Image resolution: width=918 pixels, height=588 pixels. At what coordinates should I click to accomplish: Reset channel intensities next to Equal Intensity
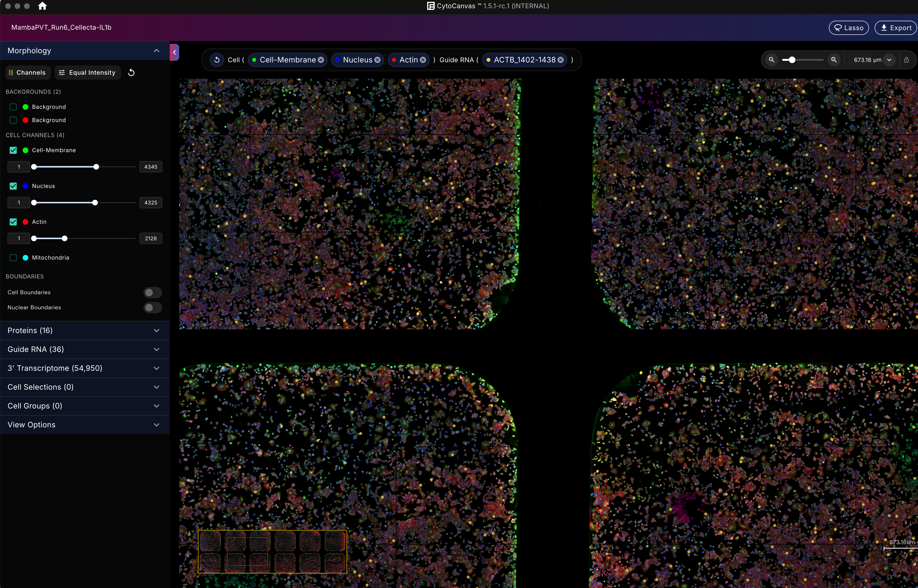131,73
